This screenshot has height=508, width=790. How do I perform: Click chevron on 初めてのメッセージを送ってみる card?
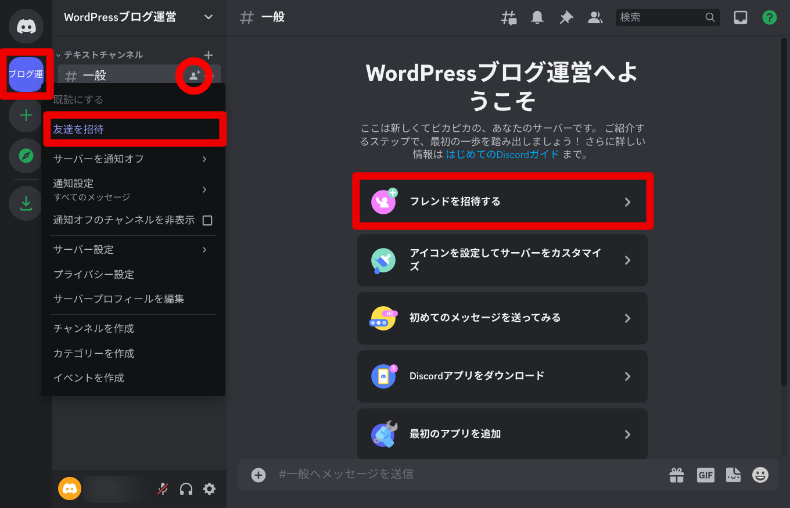coord(627,319)
